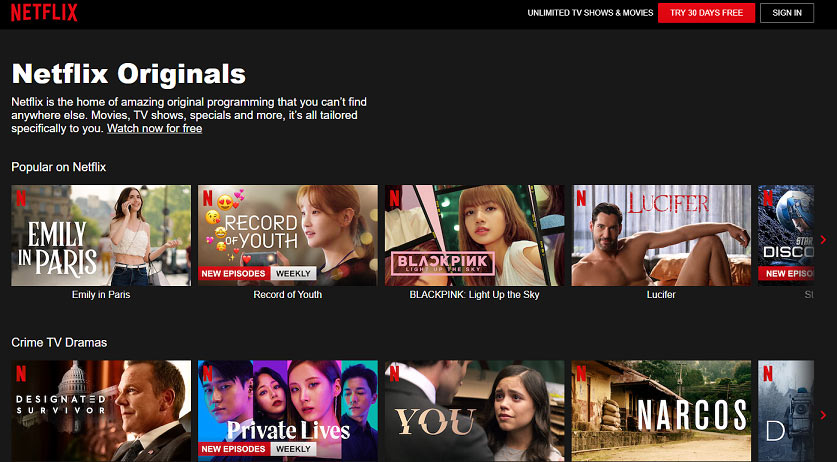Click Netflix N icon on Record of Youth
This screenshot has height=462, width=837.
point(208,198)
